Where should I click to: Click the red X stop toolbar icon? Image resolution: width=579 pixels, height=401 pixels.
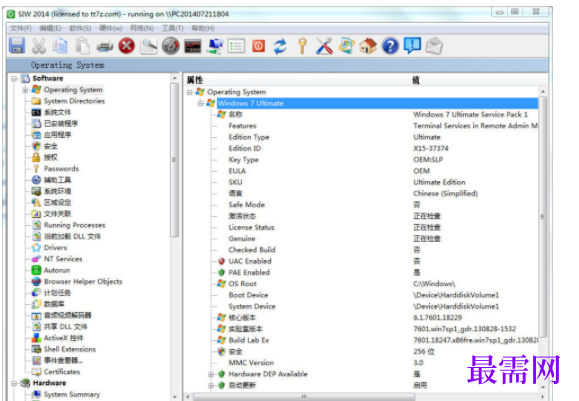click(127, 46)
